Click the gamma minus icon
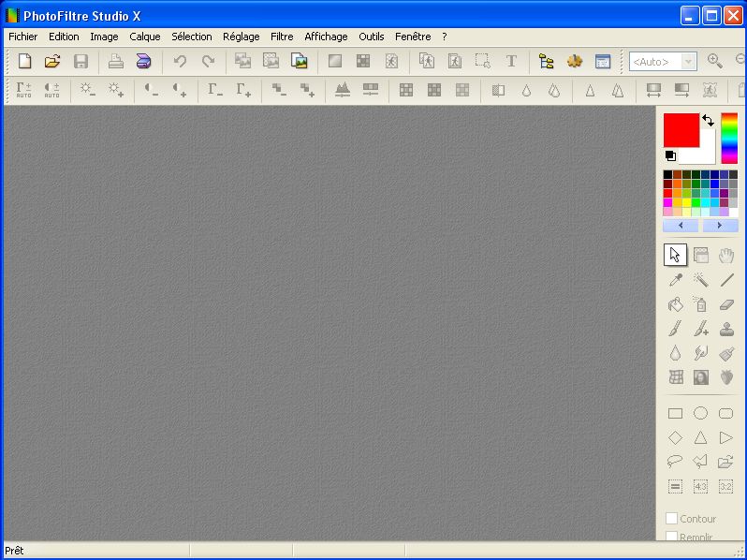Image resolution: width=747 pixels, height=560 pixels. pyautogui.click(x=215, y=90)
